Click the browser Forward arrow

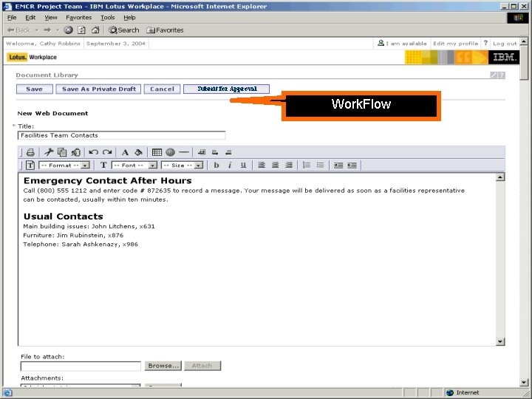coord(47,30)
